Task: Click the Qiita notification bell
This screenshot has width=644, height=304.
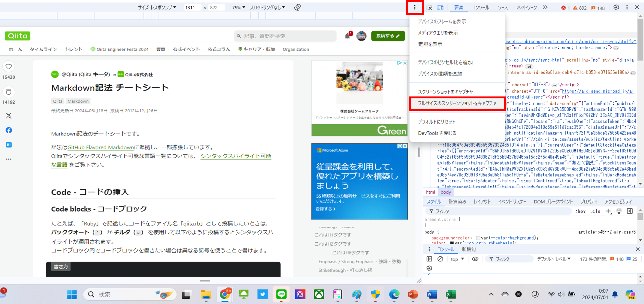Action: click(x=347, y=36)
